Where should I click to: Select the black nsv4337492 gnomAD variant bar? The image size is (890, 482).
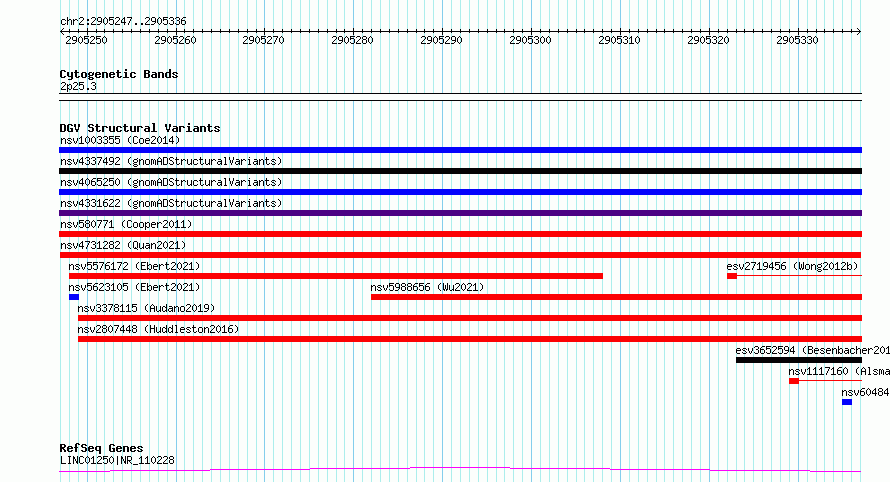click(460, 171)
